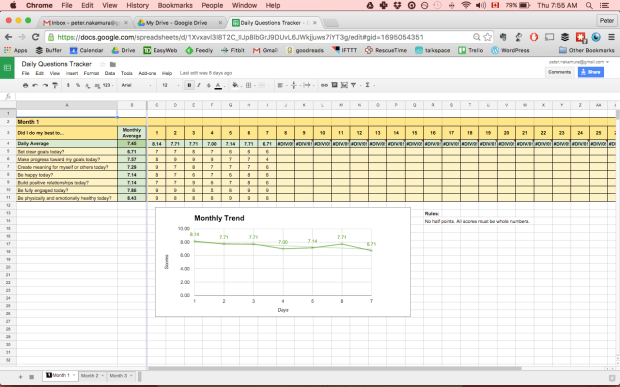This screenshot has height=387, width=620.
Task: Switch to the My Drive browser tab
Action: point(180,23)
